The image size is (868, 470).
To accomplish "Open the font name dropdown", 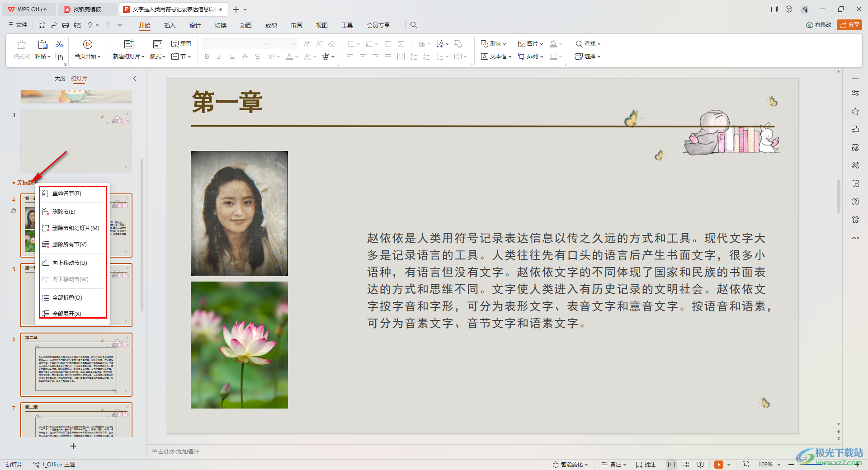I will pyautogui.click(x=266, y=44).
